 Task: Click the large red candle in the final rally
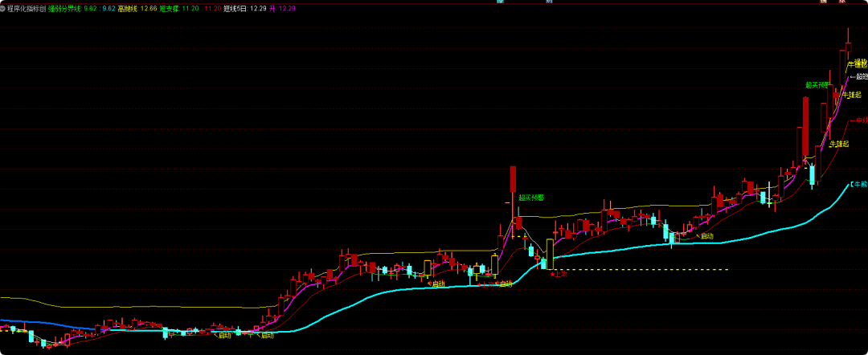point(805,127)
